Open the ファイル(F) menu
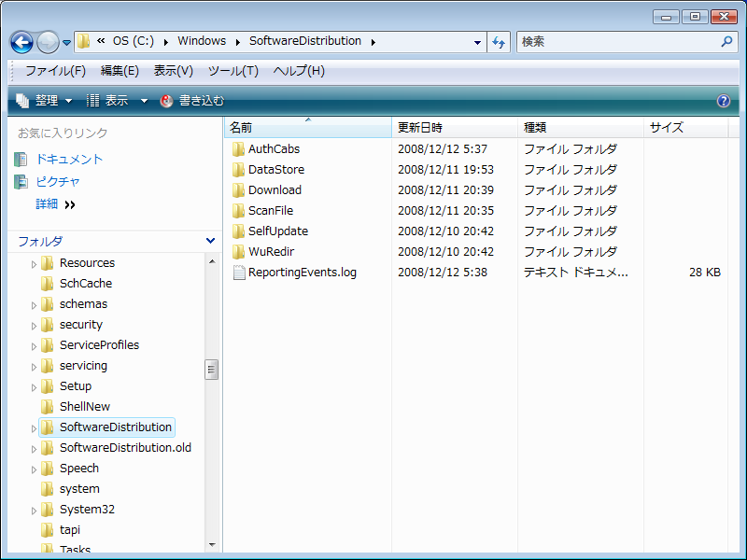 point(55,71)
